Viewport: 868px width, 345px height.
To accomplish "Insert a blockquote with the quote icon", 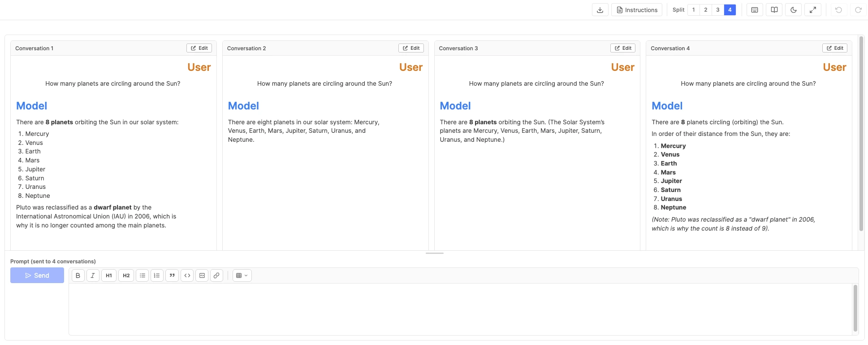I will coord(172,275).
